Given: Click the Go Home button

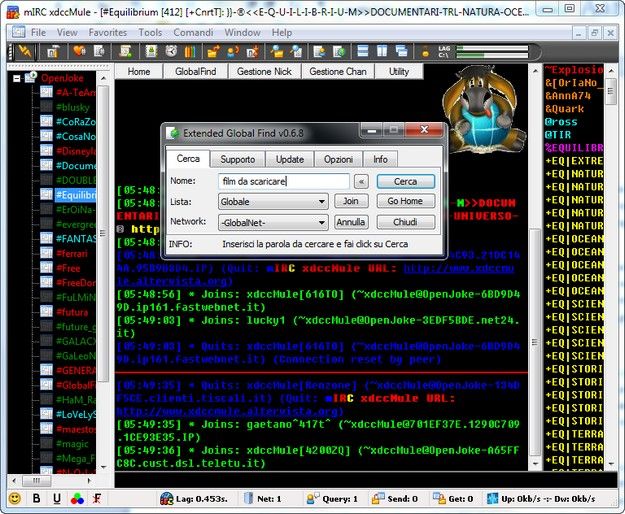Looking at the screenshot, I should click(x=405, y=201).
